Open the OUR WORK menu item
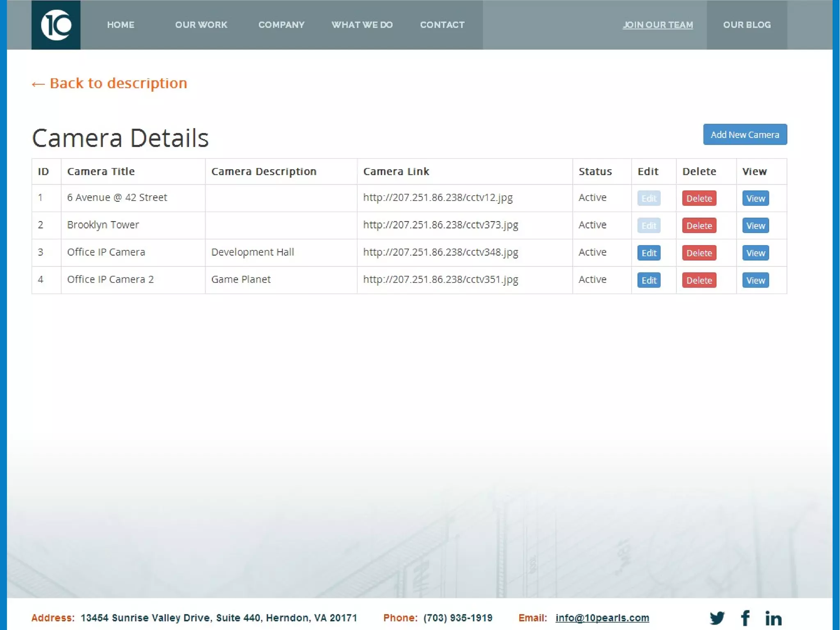 coord(201,25)
